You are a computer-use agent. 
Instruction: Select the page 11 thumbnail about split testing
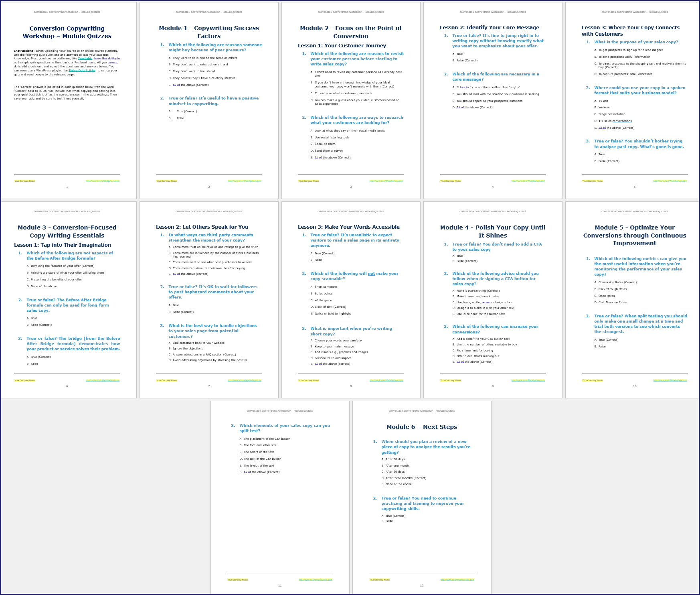[x=280, y=497]
